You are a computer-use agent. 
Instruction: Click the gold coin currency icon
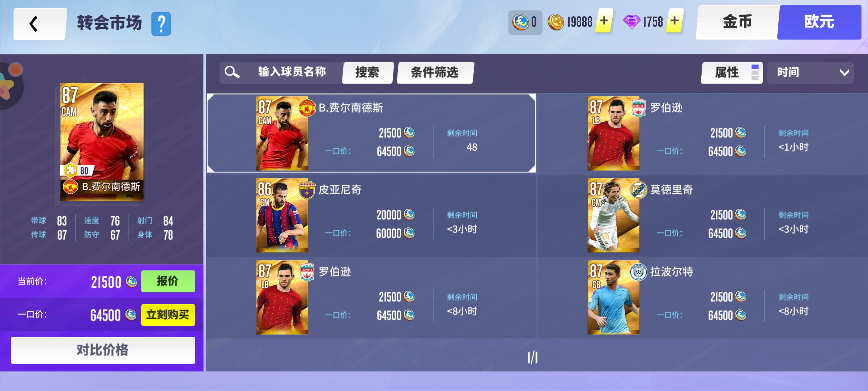556,22
